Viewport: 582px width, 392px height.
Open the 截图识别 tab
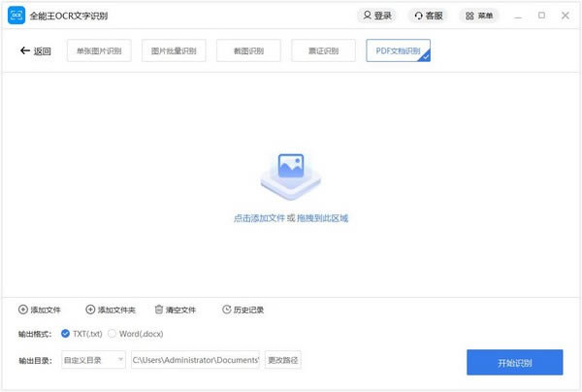(248, 50)
